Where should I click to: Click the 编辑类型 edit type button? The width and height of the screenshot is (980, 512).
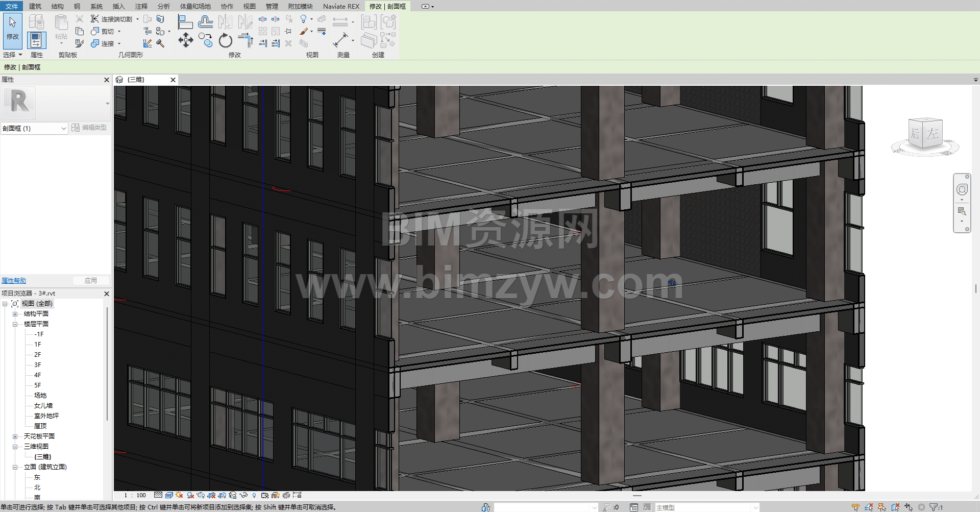[89, 128]
